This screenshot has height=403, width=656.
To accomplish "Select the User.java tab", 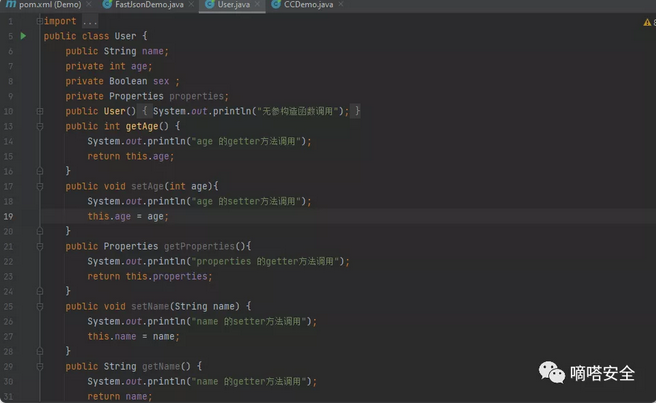I will (233, 5).
